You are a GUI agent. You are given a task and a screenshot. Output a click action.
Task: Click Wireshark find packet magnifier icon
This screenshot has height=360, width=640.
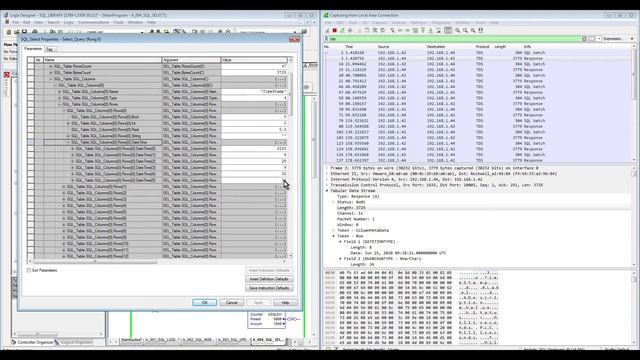point(392,31)
